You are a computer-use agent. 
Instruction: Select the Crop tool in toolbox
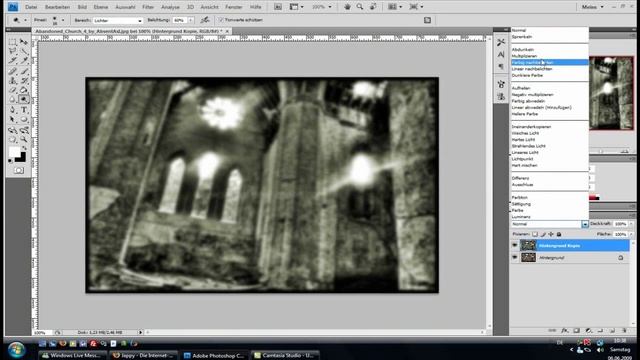[12, 61]
